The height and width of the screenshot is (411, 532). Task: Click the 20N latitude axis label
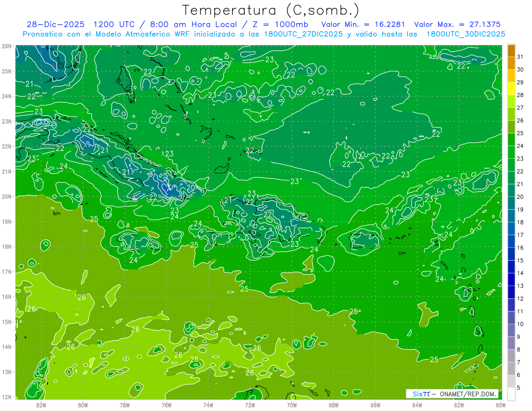point(6,196)
